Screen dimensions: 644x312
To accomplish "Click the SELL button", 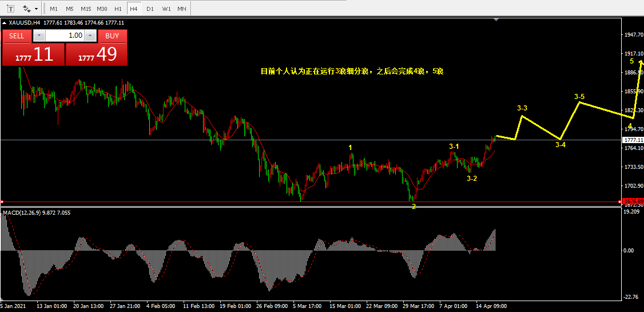I will click(x=17, y=35).
